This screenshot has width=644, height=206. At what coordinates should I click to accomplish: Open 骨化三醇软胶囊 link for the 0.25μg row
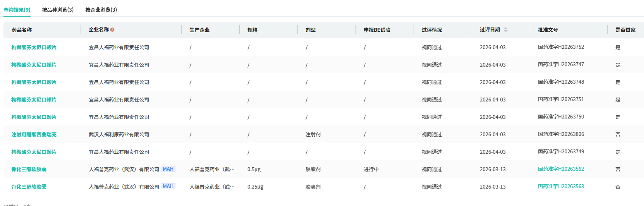[x=29, y=187]
